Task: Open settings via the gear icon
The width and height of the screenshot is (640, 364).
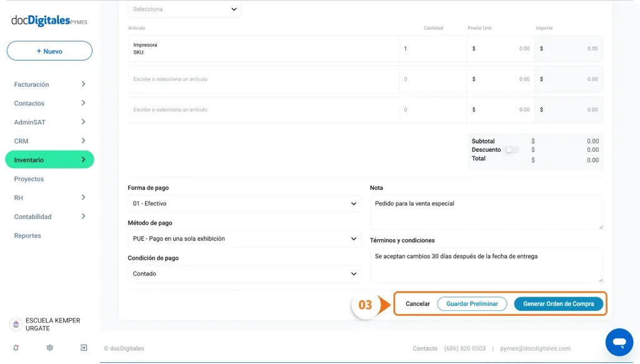Action: tap(50, 348)
